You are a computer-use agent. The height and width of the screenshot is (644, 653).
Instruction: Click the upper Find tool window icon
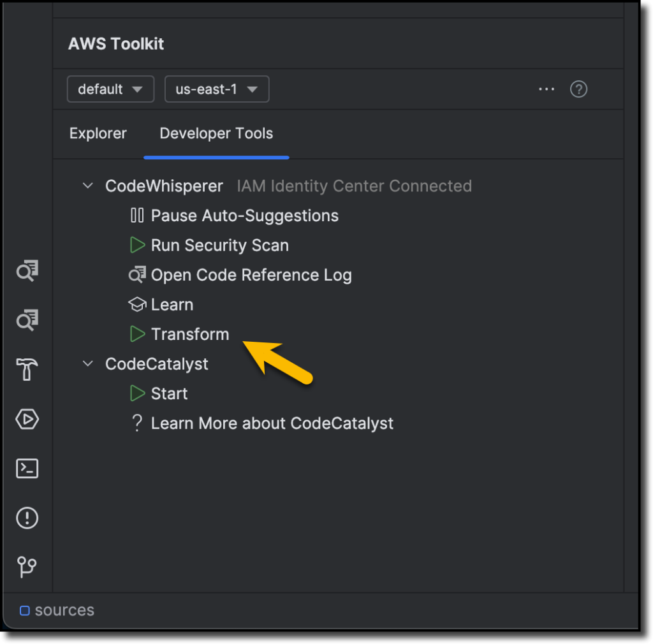coord(27,270)
